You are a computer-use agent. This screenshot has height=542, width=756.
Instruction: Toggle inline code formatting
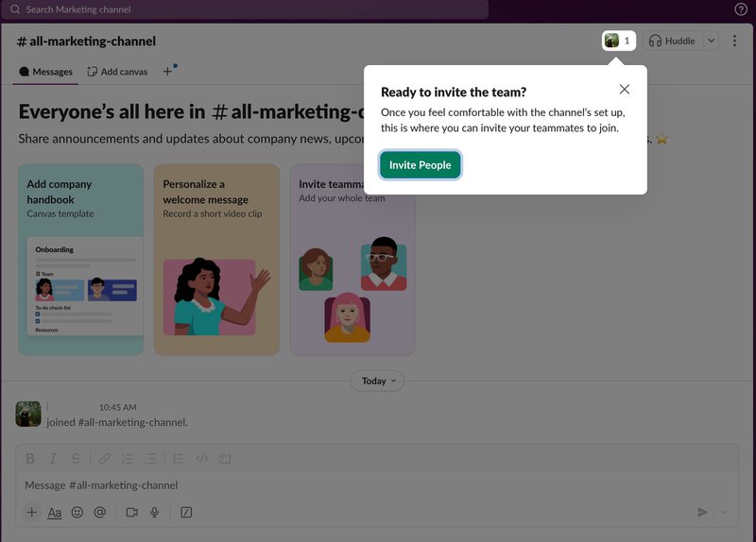(201, 459)
